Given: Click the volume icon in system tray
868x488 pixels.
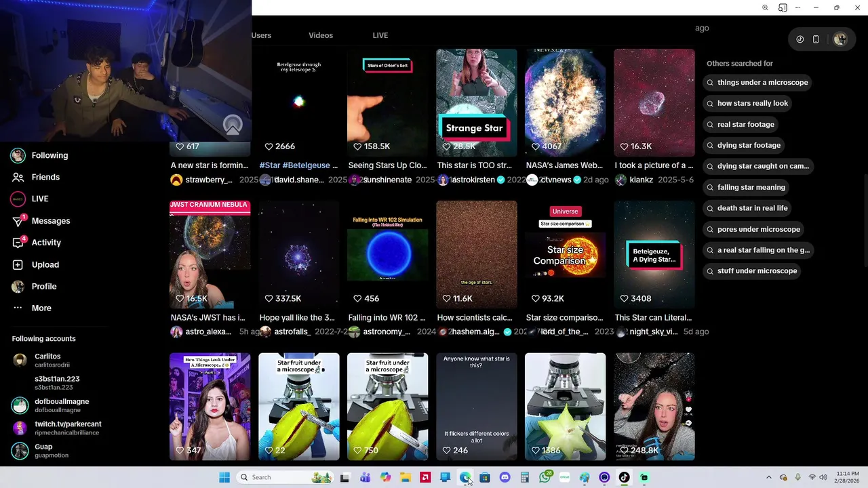Looking at the screenshot, I should pos(823,477).
